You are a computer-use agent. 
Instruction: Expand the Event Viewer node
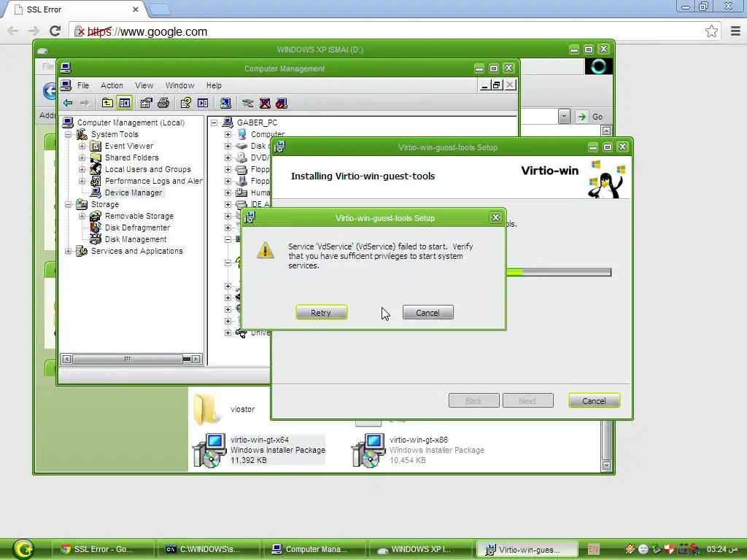point(82,146)
